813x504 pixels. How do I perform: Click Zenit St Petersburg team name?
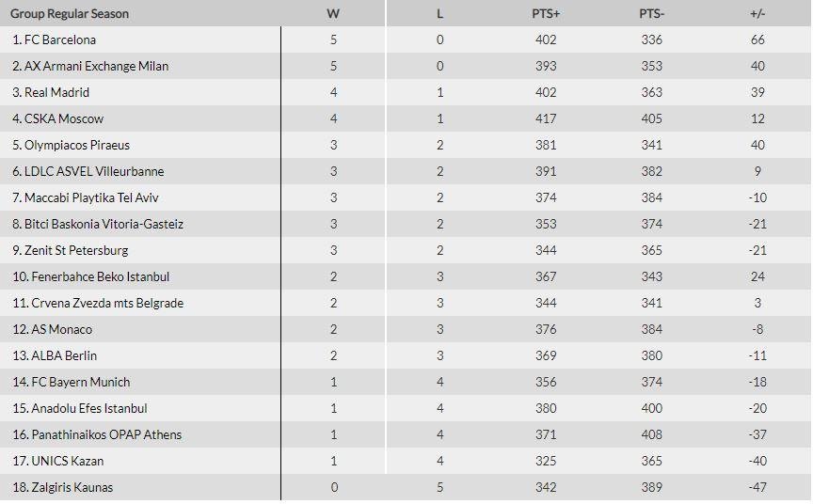pyautogui.click(x=76, y=251)
